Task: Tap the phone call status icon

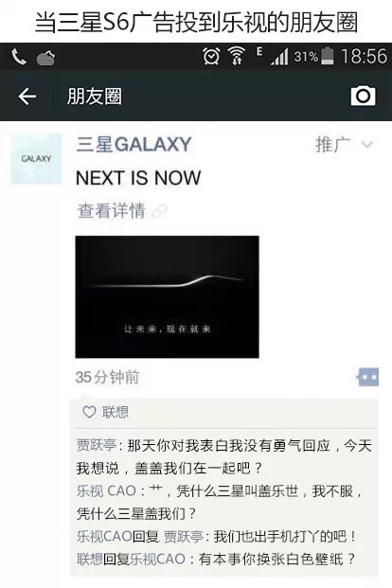Action: pyautogui.click(x=19, y=57)
